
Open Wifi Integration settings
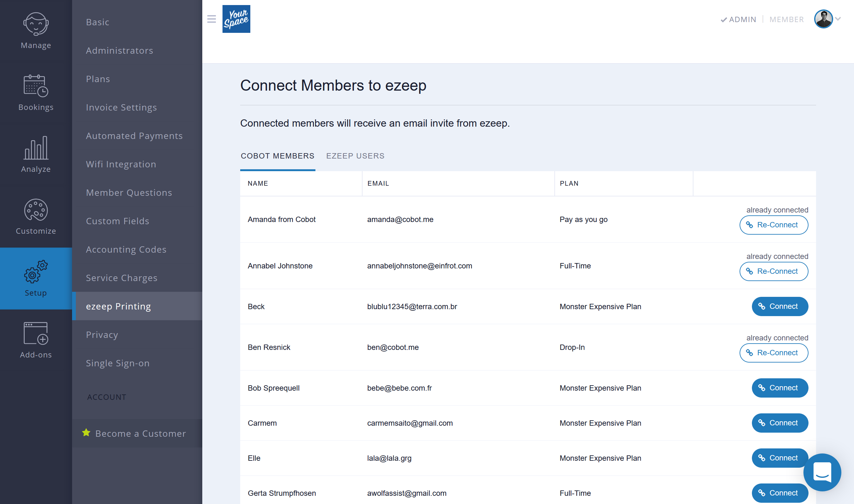(x=121, y=165)
